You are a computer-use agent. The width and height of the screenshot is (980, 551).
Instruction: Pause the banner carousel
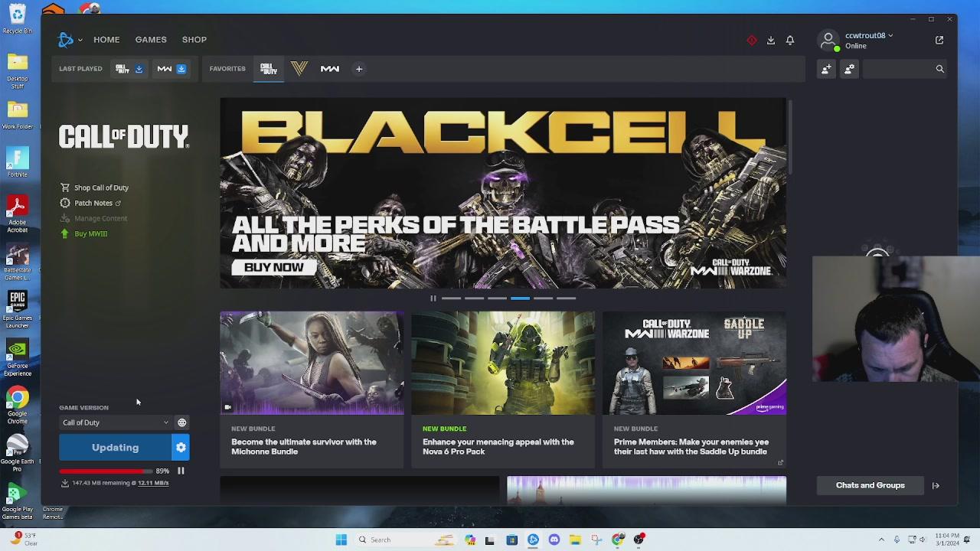[433, 298]
